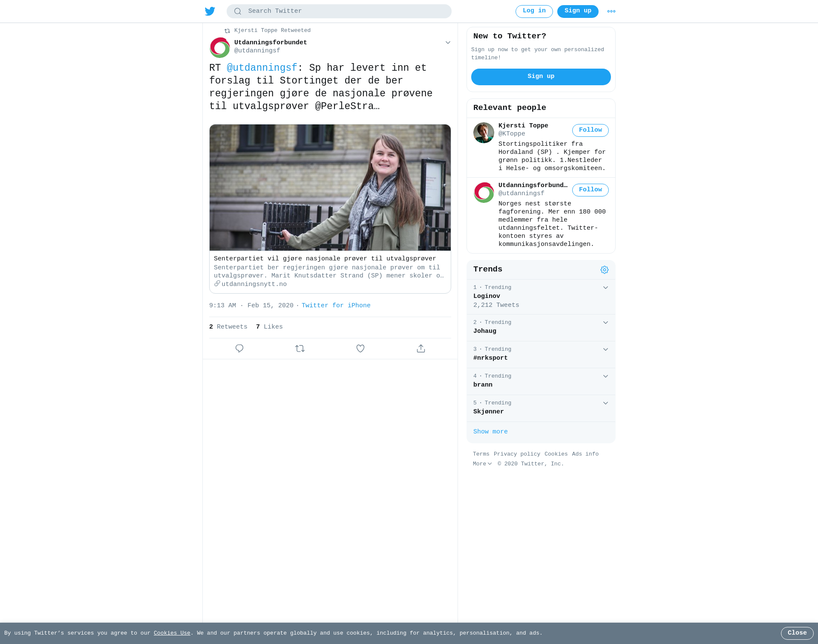This screenshot has width=818, height=644.
Task: Reply to the tweet via comment icon
Action: coord(239,349)
